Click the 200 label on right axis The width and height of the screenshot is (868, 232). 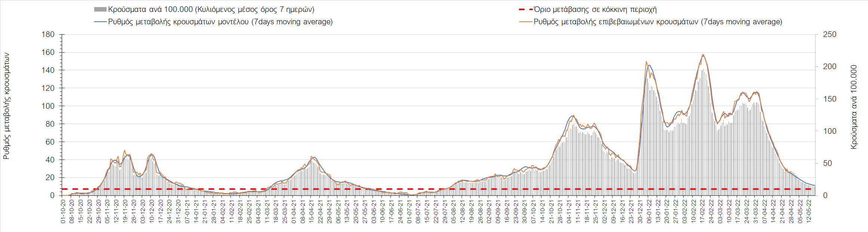[829, 66]
